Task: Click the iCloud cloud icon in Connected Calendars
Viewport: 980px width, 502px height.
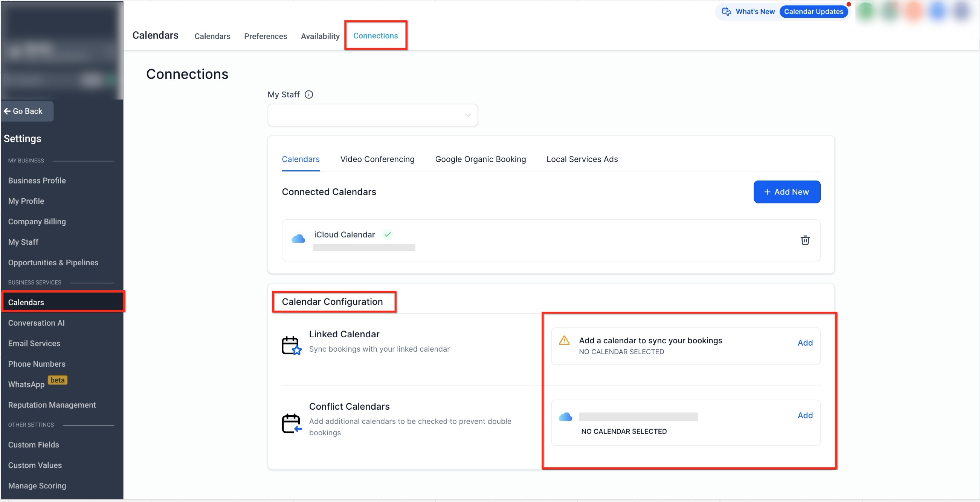Action: point(298,239)
